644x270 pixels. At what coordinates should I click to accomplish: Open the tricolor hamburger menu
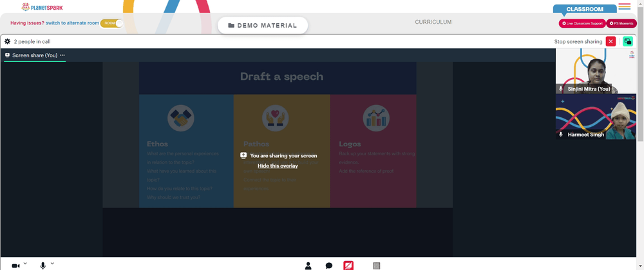[x=624, y=6]
